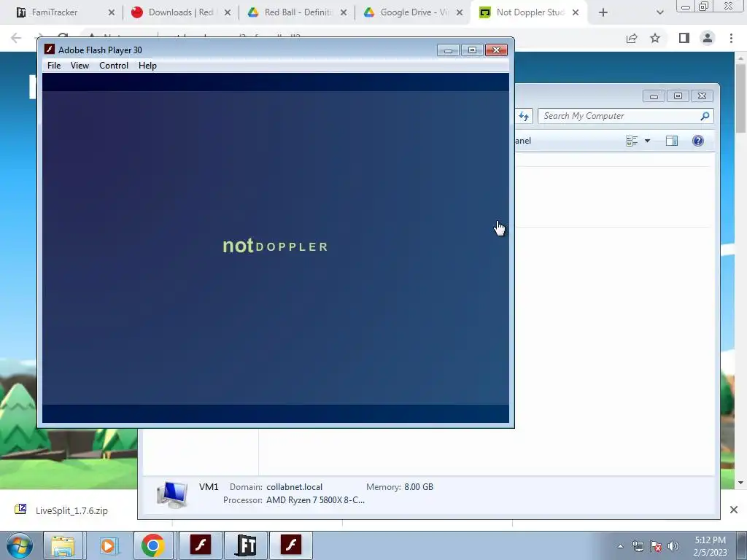Image resolution: width=747 pixels, height=560 pixels.
Task: Open a new Chrome tab
Action: (603, 12)
